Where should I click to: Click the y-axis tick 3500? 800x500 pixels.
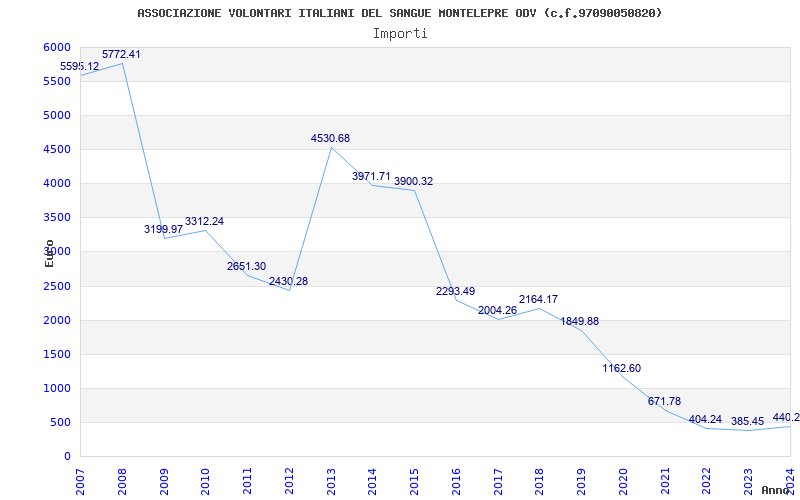pos(58,218)
